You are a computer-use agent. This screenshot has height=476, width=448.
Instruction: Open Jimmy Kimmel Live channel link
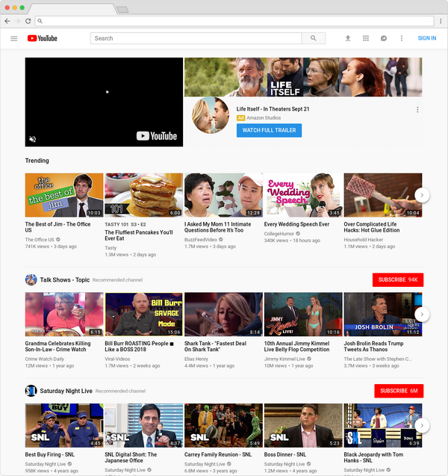click(284, 359)
